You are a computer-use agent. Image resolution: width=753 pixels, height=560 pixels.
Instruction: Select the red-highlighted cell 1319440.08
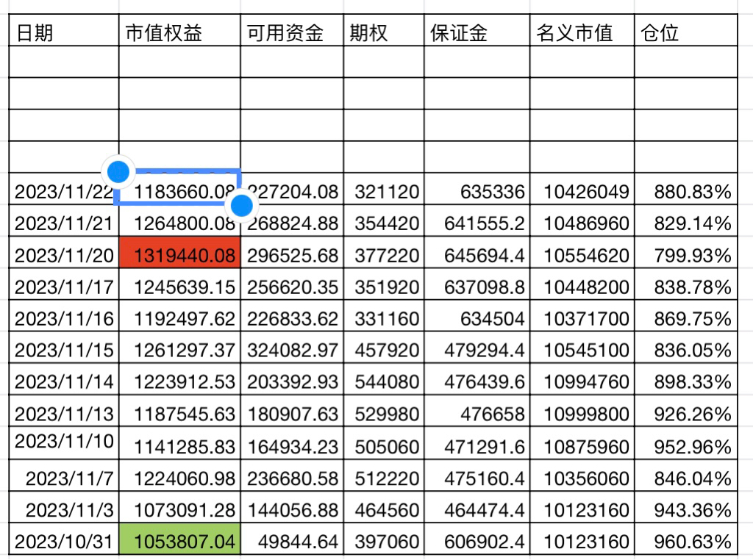(x=179, y=256)
